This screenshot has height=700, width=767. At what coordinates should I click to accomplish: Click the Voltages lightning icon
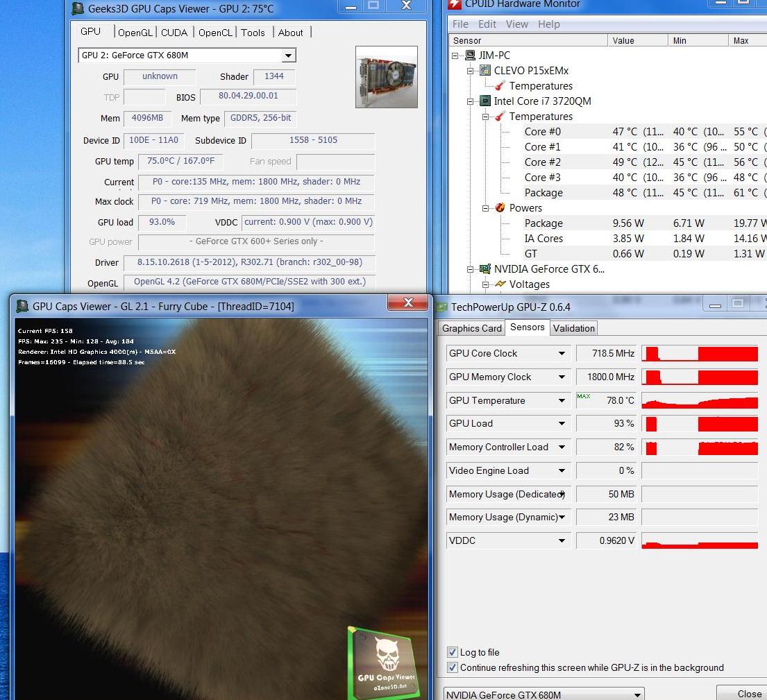pos(500,284)
